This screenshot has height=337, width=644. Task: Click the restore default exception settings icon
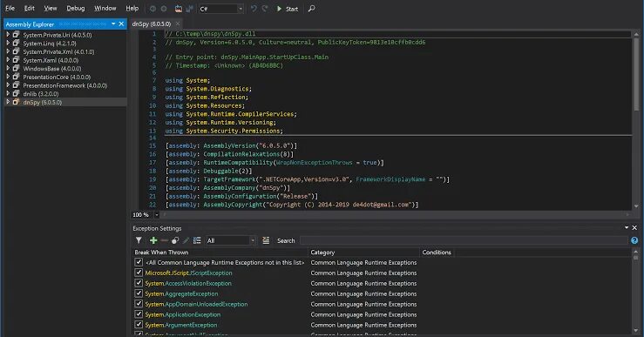[x=197, y=240]
